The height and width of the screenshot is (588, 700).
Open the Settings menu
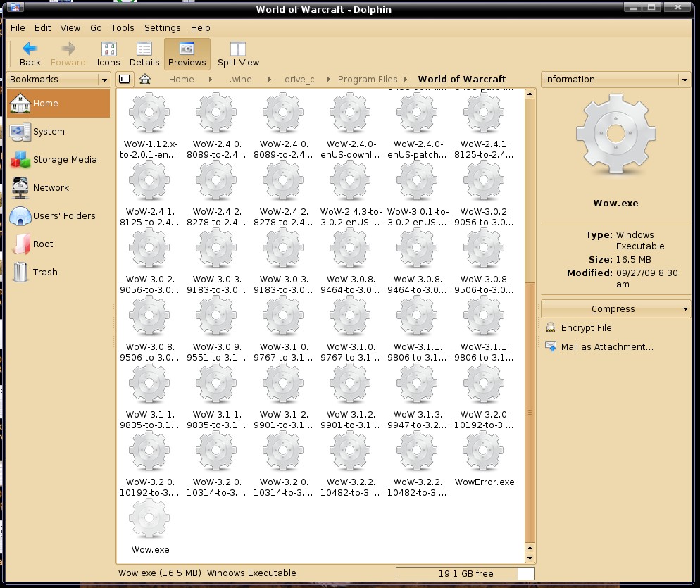pos(162,28)
